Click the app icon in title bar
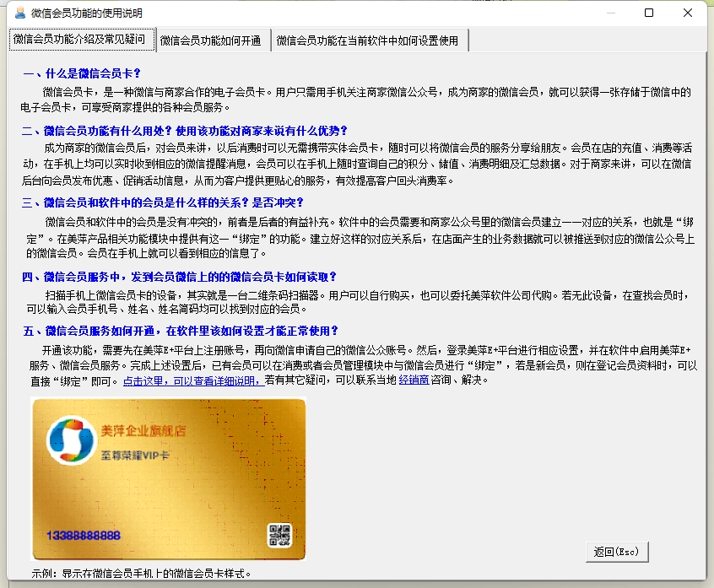 pos(20,13)
